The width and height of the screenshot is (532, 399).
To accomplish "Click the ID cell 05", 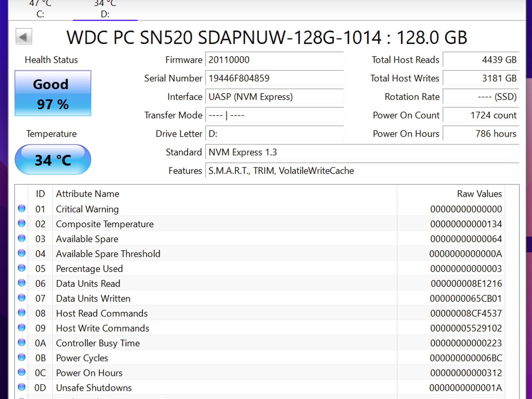I will (x=40, y=269).
